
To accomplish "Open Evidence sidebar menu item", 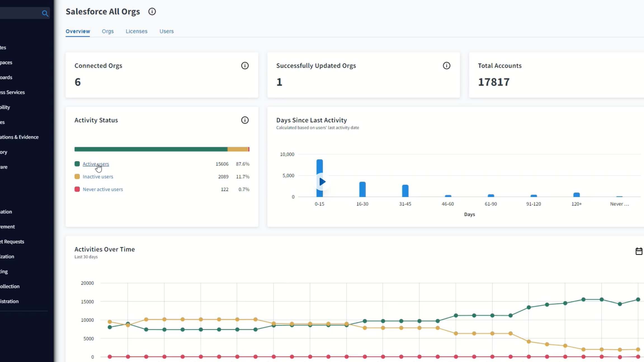I will pos(19,137).
